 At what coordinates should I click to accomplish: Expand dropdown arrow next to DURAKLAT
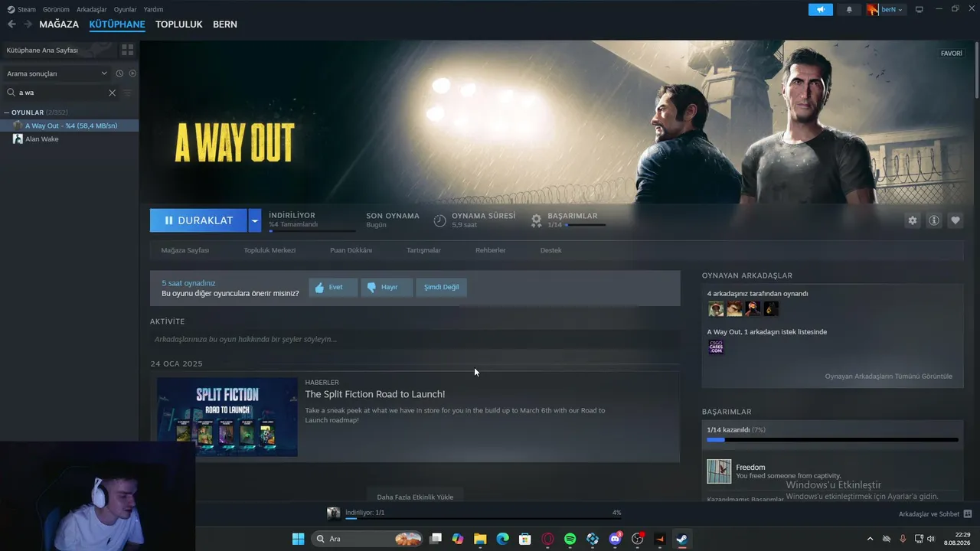(x=255, y=220)
